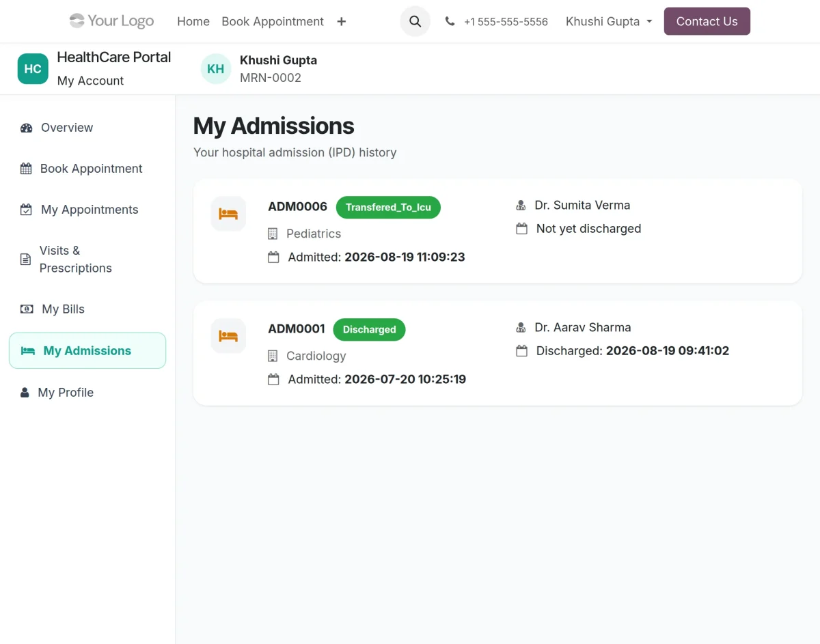Open the search magnifier button

tap(415, 21)
